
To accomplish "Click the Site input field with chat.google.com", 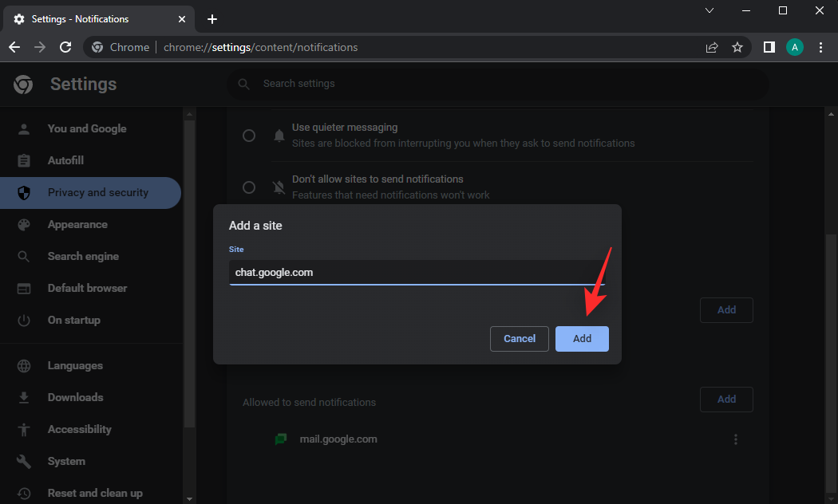I will (417, 273).
